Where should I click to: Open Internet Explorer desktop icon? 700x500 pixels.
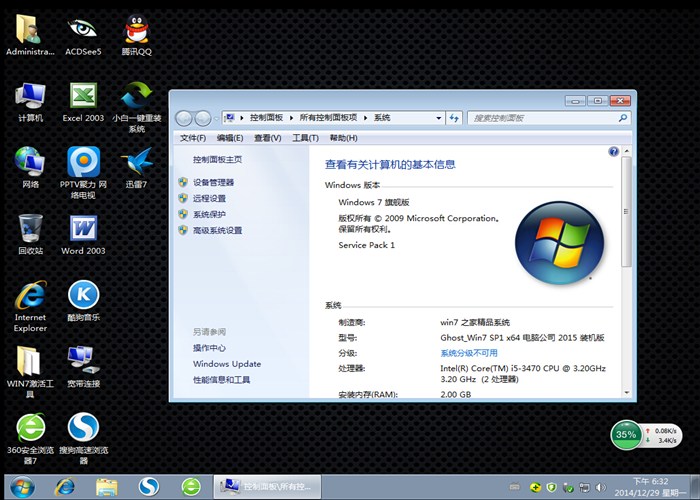30,306
